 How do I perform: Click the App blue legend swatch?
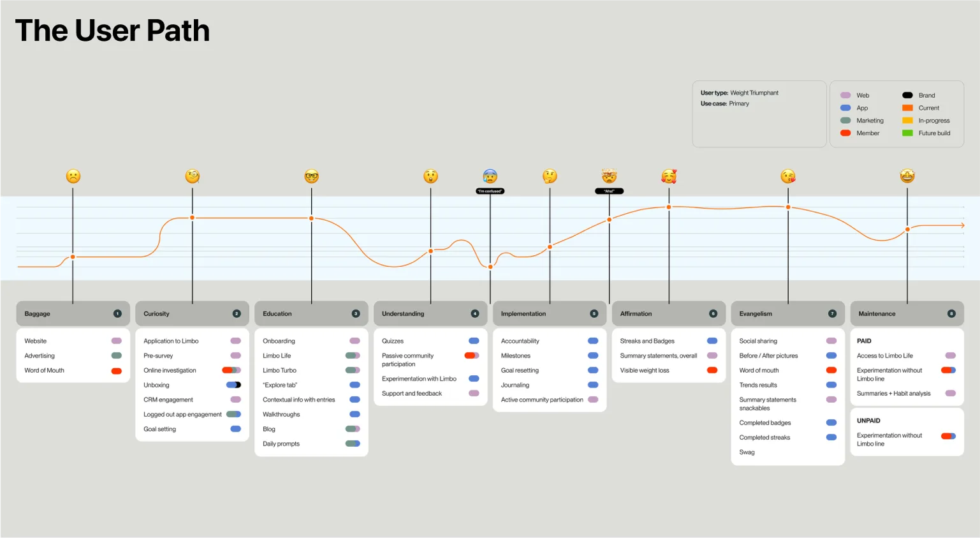pos(845,108)
